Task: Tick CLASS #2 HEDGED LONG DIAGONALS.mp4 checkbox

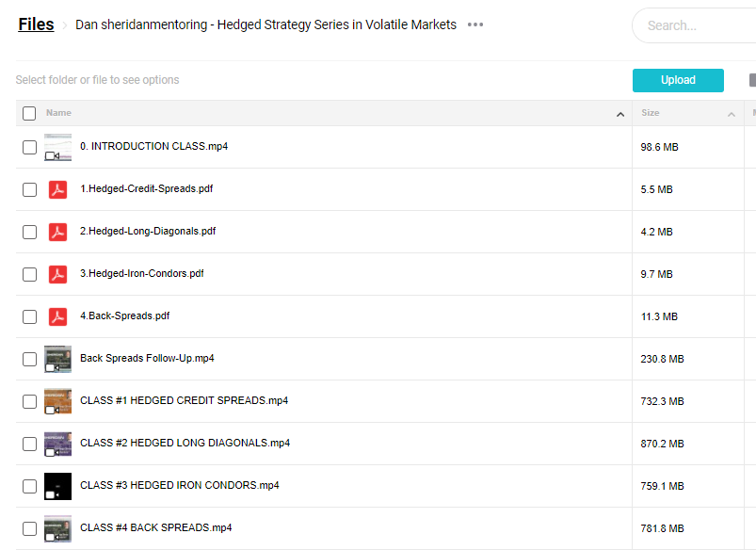Action: pyautogui.click(x=29, y=444)
